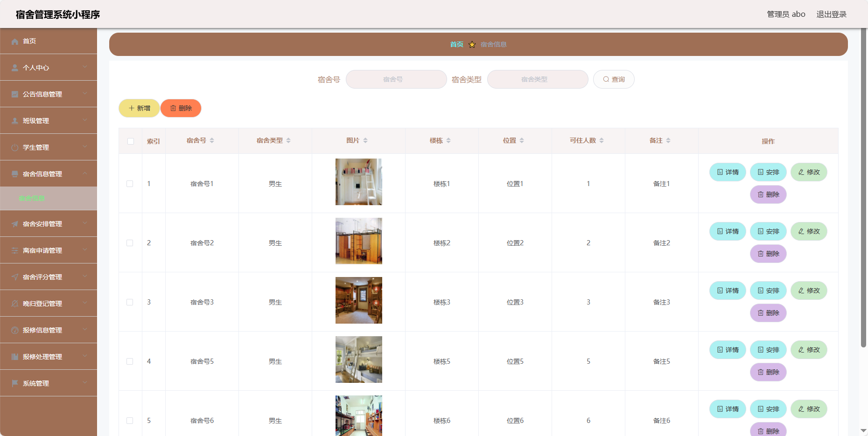Click the icon beside 离宿申请管理
This screenshot has height=436, width=868.
[x=15, y=250]
